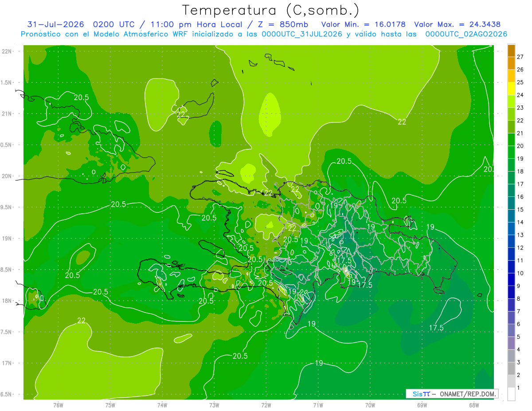532x411 pixels.
Task: Click the title "Temperatura (C,somb.)"
Action: (x=271, y=10)
